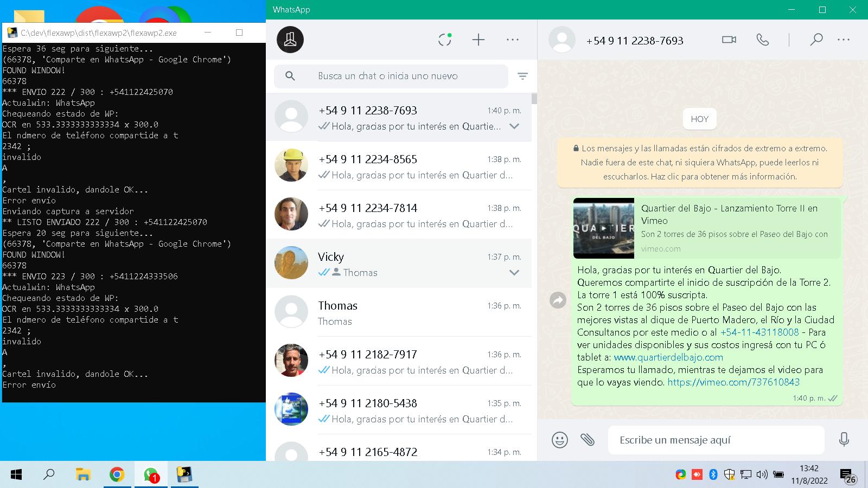
Task: Record voice message with microphone icon
Action: (x=844, y=440)
